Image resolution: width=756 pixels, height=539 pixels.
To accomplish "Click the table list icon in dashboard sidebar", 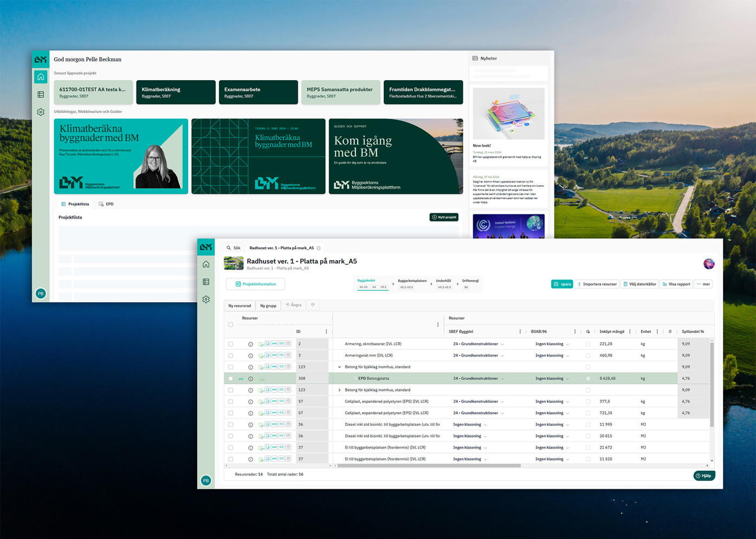I will pyautogui.click(x=41, y=95).
